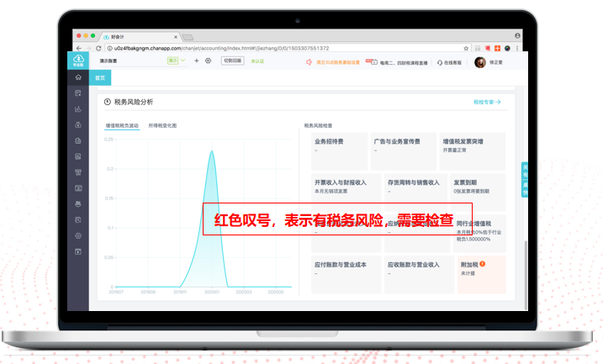Click the red exclamation mark on 附加税
Screen dimensions: 603x364
[482, 264]
